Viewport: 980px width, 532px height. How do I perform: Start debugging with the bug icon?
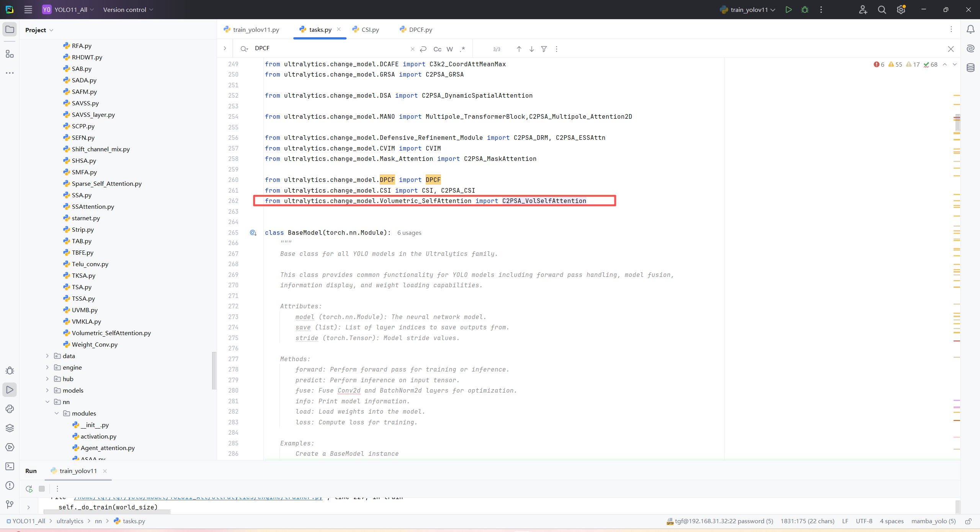(805, 10)
